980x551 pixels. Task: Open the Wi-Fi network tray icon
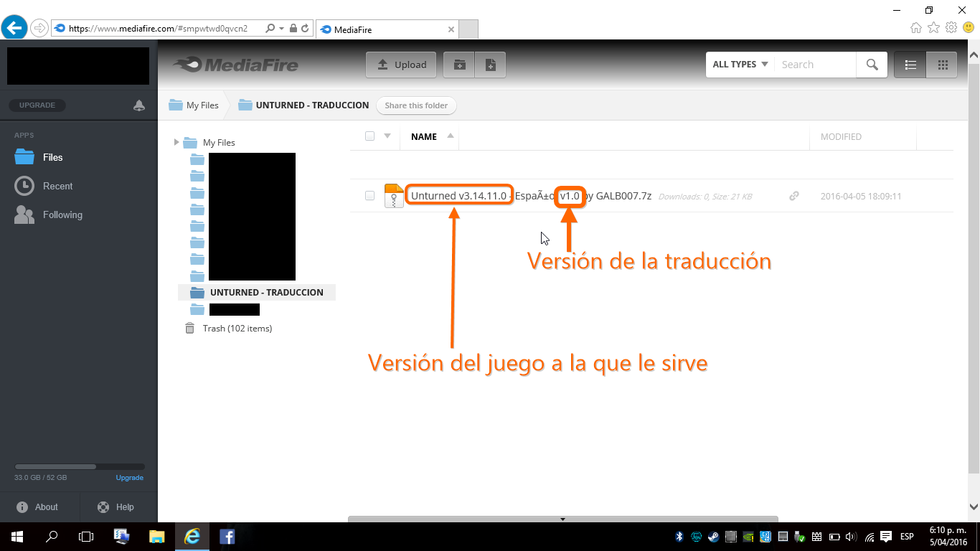[869, 537]
